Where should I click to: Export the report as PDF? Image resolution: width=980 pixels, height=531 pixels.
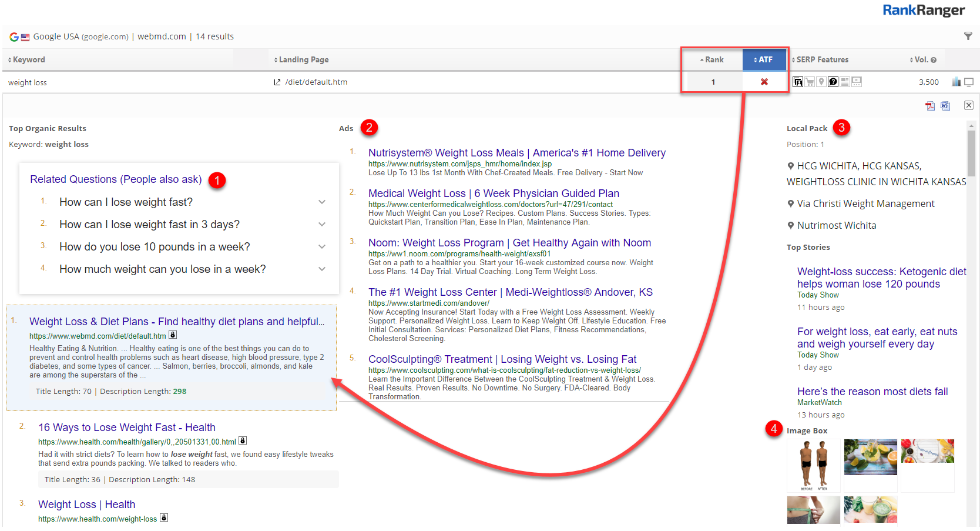[x=929, y=106]
